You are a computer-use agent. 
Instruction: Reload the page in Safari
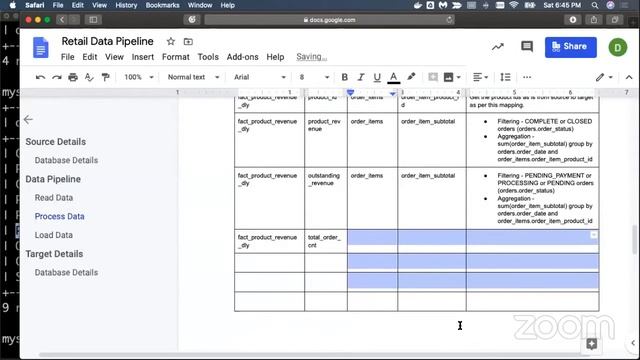coord(449,20)
